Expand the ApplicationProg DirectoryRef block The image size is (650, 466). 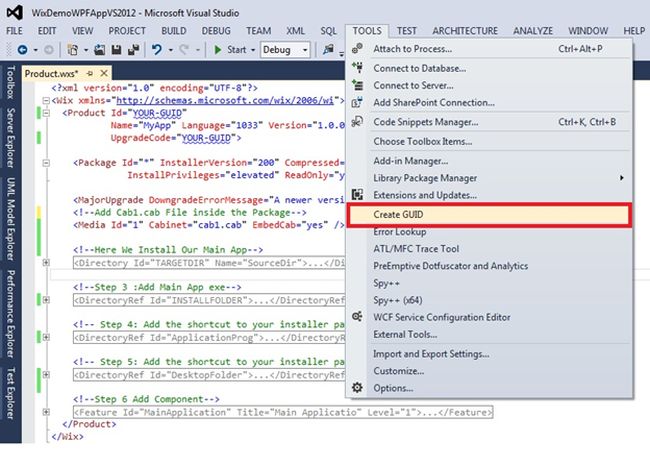pos(46,337)
